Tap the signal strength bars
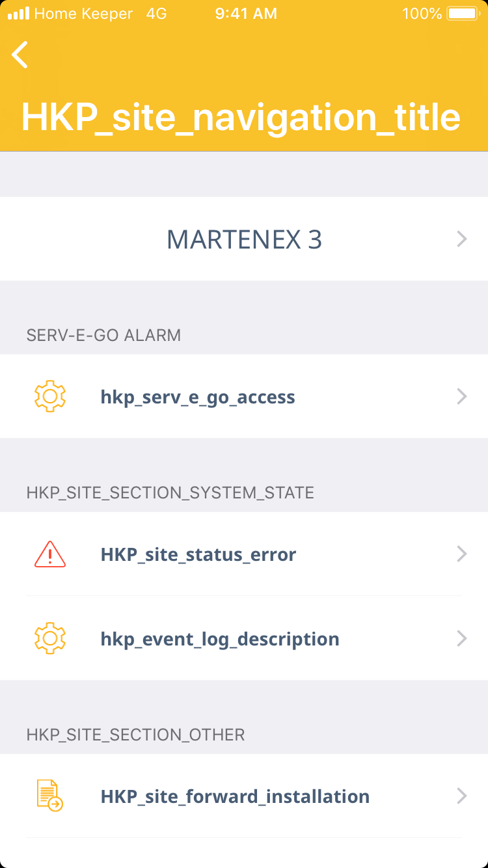Screen dimensions: 488x868 [18, 14]
